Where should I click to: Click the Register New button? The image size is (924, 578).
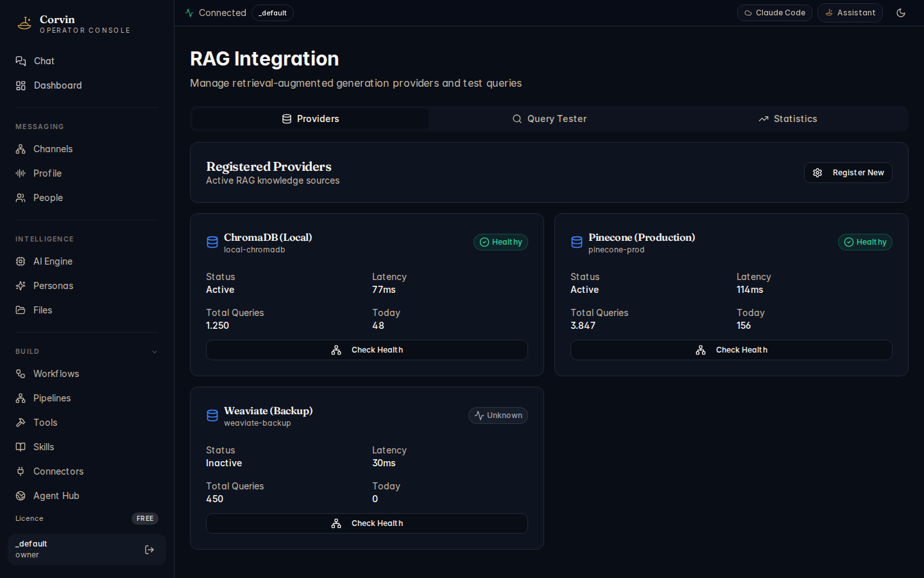pos(848,173)
